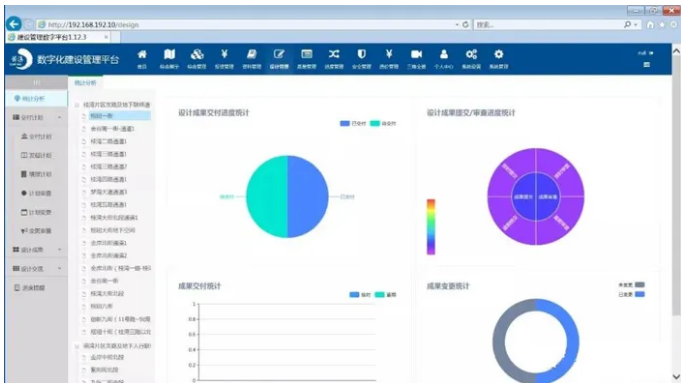688x391 pixels.
Task: Open browser favorites star icon
Action: click(x=662, y=25)
